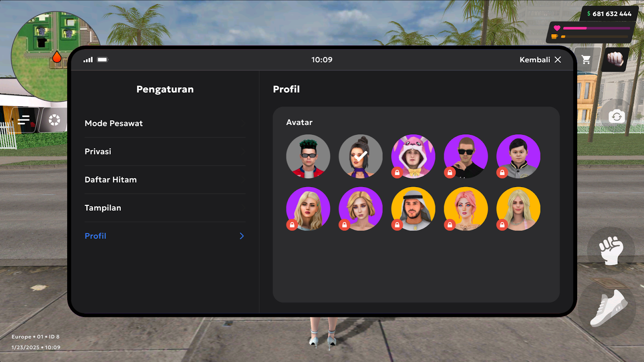Click the Europe • 01 • ID 8 server text
644x362 pixels.
click(35, 337)
